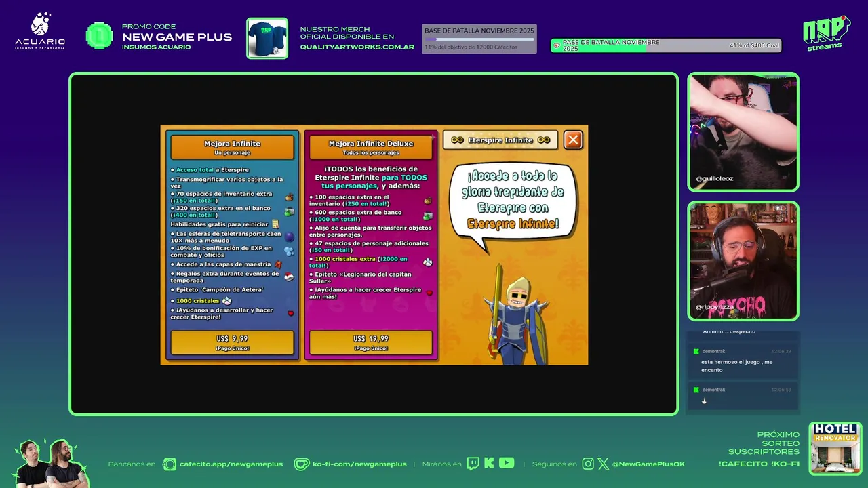Click the right infinity icon in Eterspire Infinite title
Viewport: 868px width, 488px height.
544,140
